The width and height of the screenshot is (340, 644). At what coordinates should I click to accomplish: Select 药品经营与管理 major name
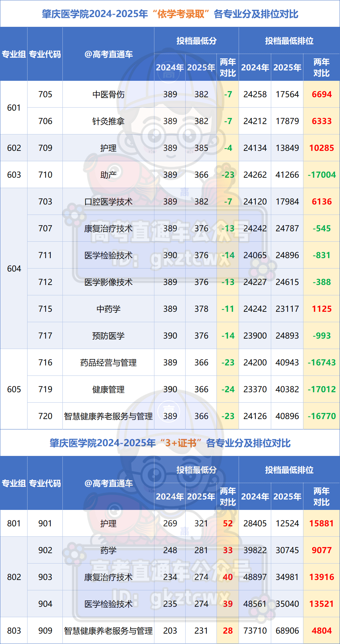(x=108, y=363)
